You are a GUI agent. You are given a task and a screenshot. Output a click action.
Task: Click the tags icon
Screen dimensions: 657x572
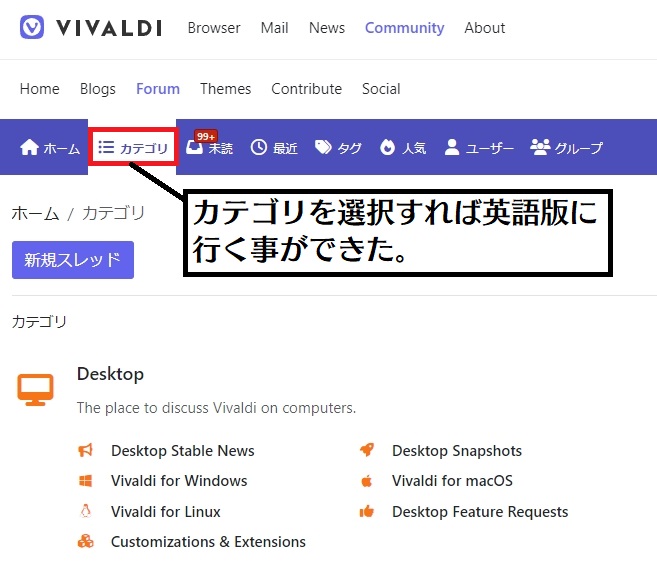[323, 147]
